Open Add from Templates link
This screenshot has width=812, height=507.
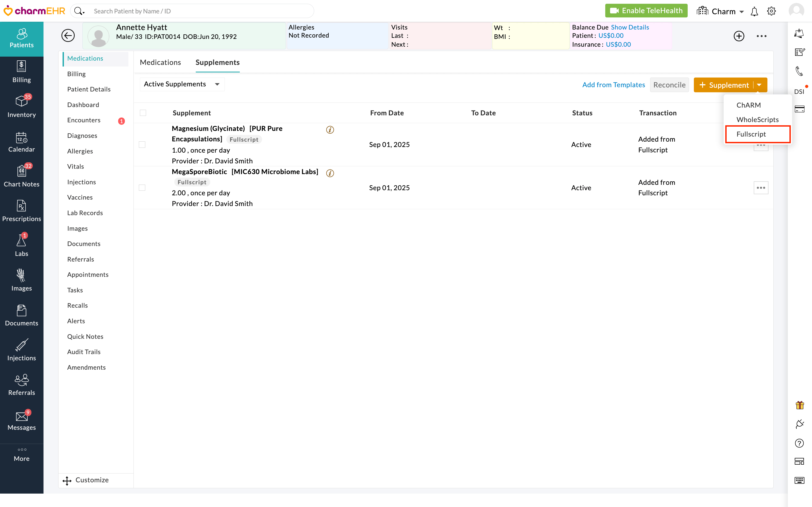coord(614,84)
